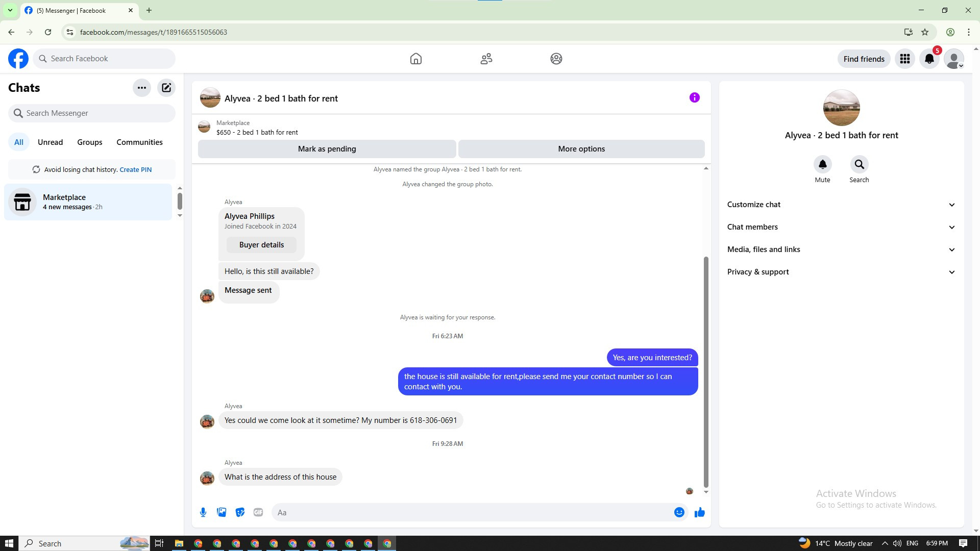Focus the Aa message input field
The height and width of the screenshot is (551, 980).
tap(472, 512)
